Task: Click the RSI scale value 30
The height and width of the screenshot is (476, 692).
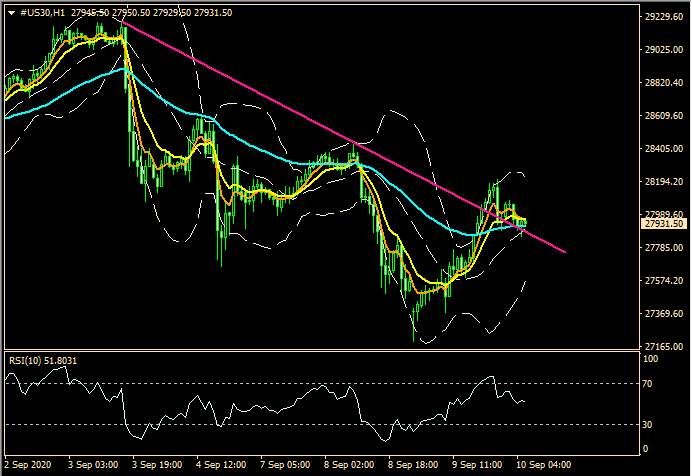Action: [647, 424]
